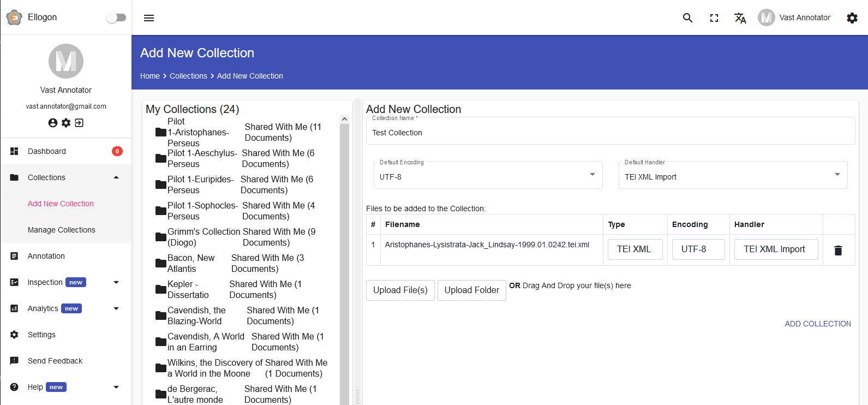Image resolution: width=868 pixels, height=405 pixels.
Task: Go to Collections breadcrumb link
Action: 188,76
